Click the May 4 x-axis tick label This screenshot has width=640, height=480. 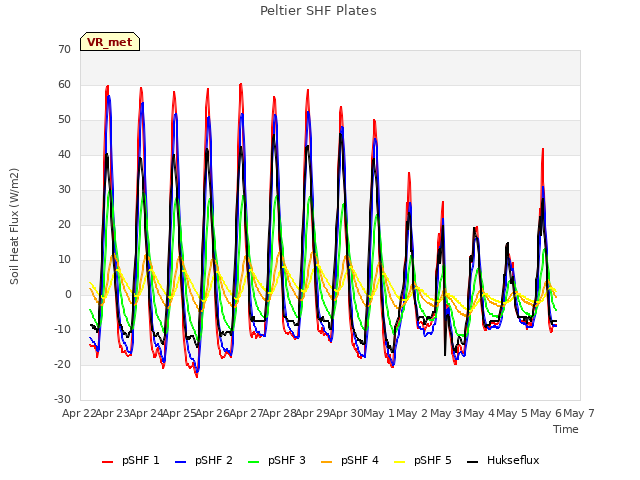click(x=479, y=413)
